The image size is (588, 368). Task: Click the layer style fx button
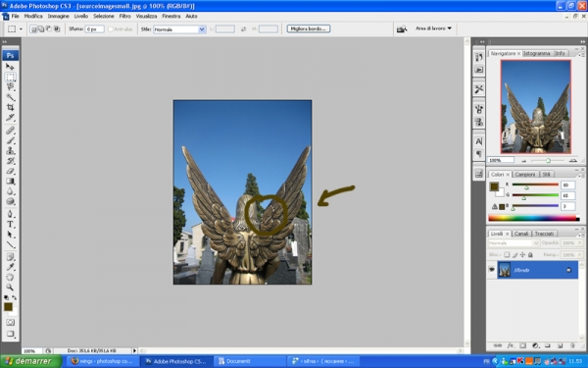pos(510,345)
